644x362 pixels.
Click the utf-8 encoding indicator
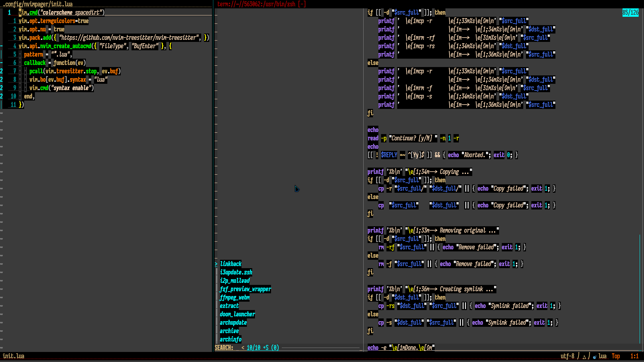[567, 356]
